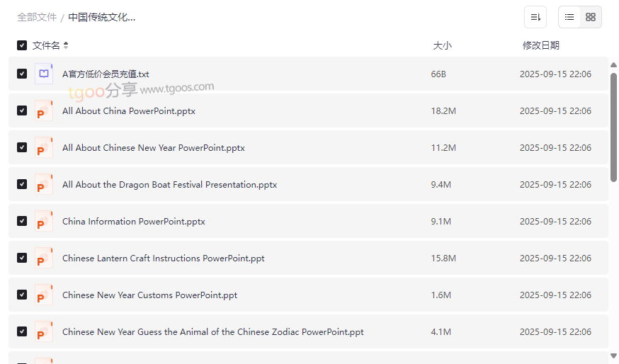Click PowerPoint icon of Chinese Lantern Craft file
619x364 pixels.
click(x=44, y=258)
